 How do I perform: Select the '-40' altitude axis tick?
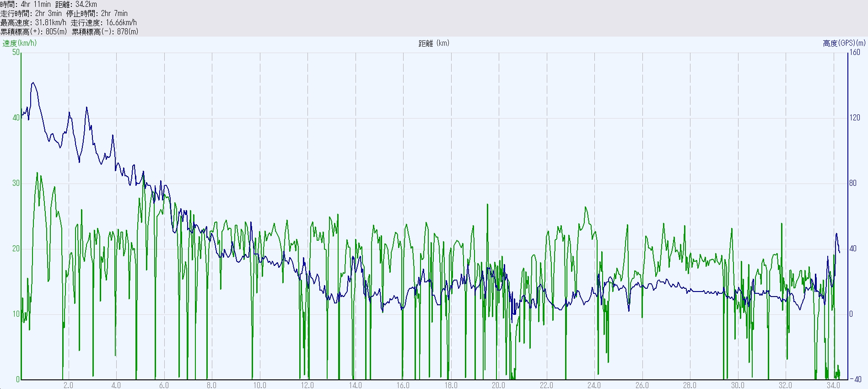[855, 379]
